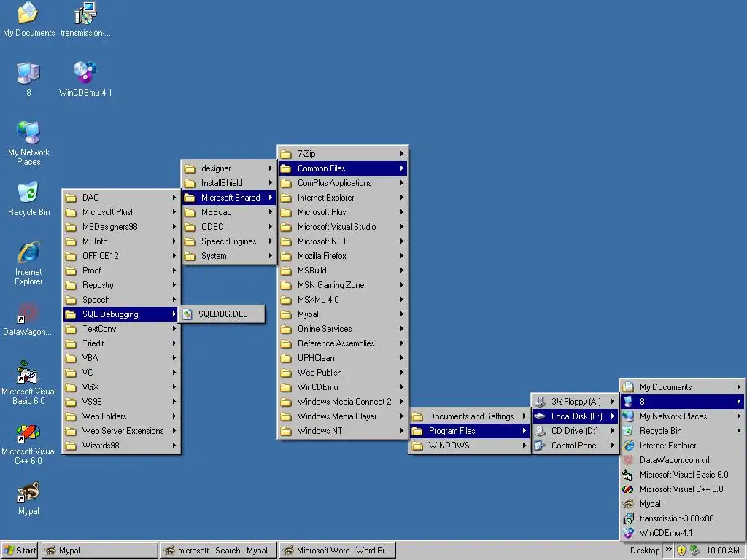Open the Start button
Viewport: 747px width, 560px height.
tap(20, 551)
